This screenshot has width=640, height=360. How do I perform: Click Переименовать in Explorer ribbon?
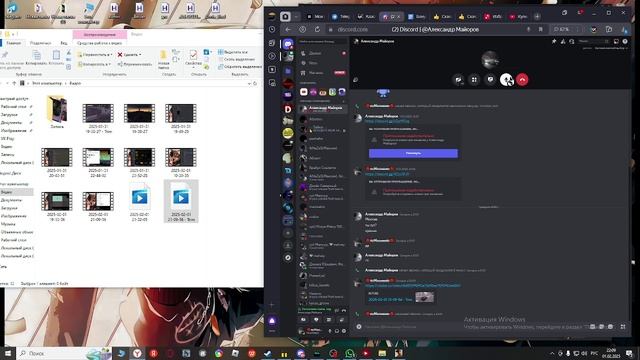pos(135,64)
